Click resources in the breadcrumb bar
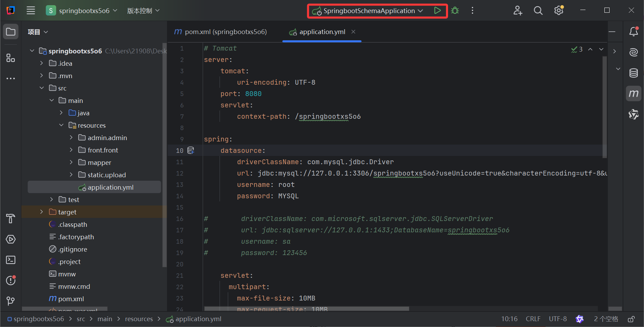Screen dimensions: 644x327 (139, 319)
